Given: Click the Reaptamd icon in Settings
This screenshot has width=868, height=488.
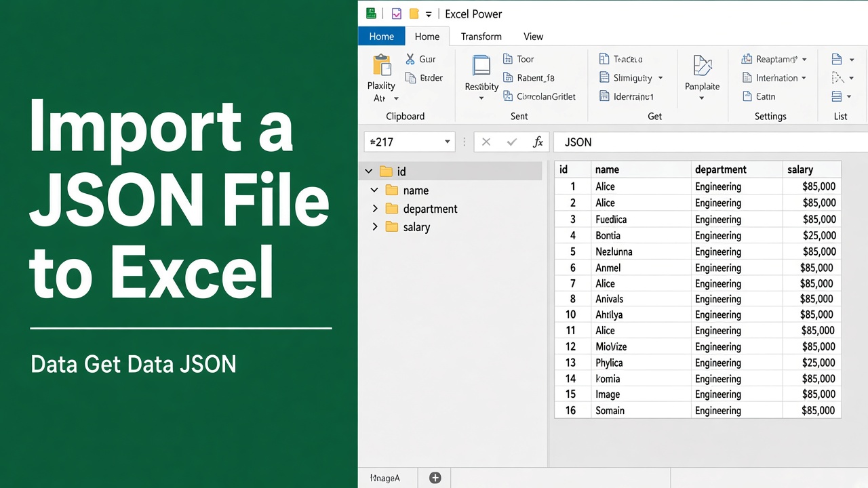Looking at the screenshot, I should coord(747,60).
